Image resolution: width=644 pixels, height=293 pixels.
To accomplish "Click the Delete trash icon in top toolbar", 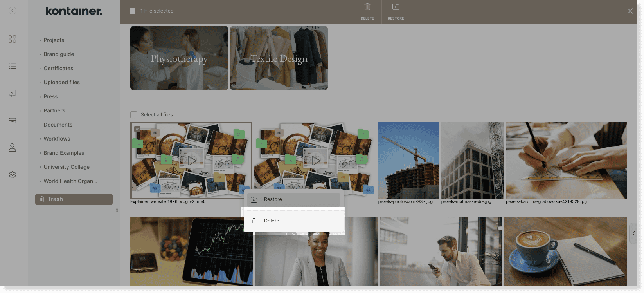I will 367,7.
